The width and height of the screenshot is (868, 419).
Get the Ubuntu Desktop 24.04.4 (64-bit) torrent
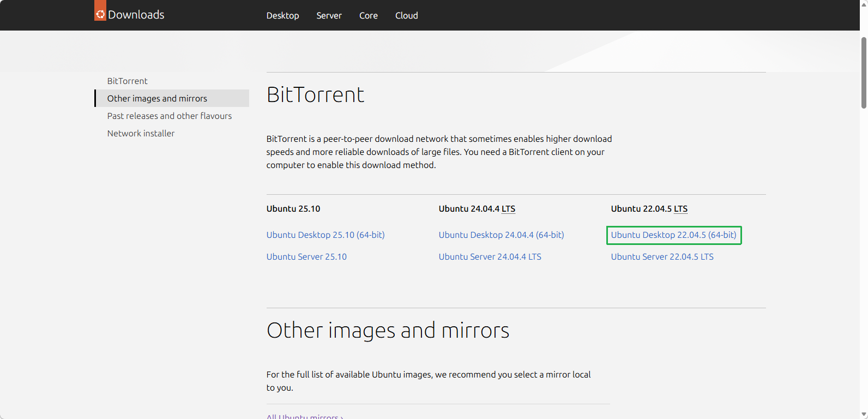502,235
